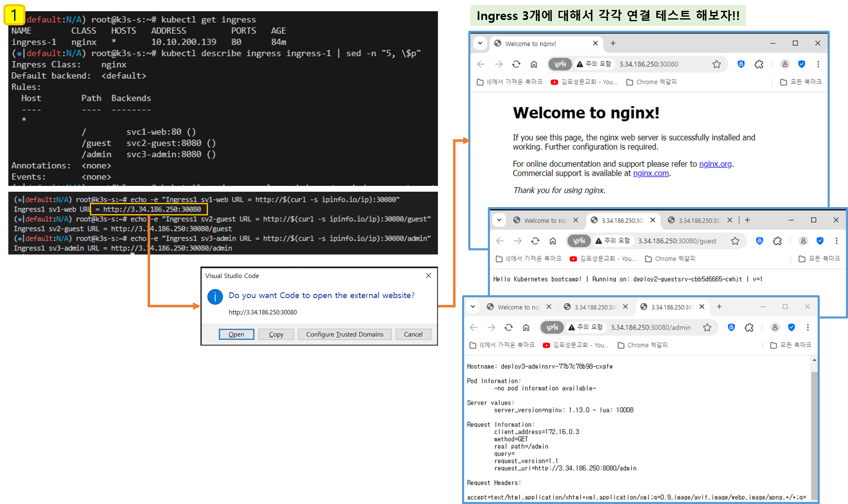
Task: Click Configure Trusted Domains button
Action: (345, 334)
